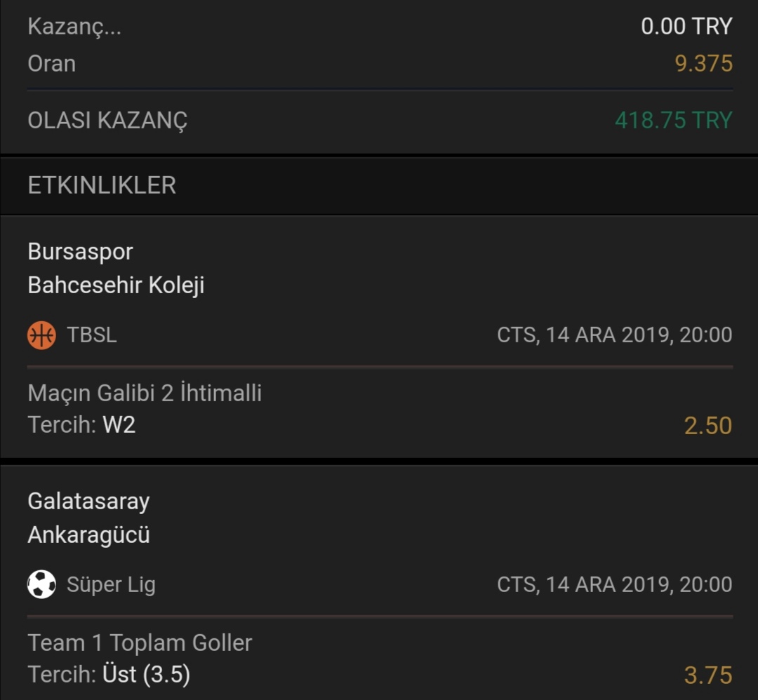The height and width of the screenshot is (700, 758).
Task: Tap the TBSL league label
Action: click(92, 335)
